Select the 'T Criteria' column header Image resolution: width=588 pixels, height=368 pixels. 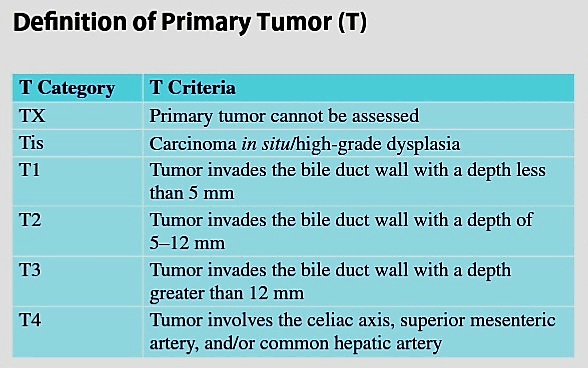(358, 88)
